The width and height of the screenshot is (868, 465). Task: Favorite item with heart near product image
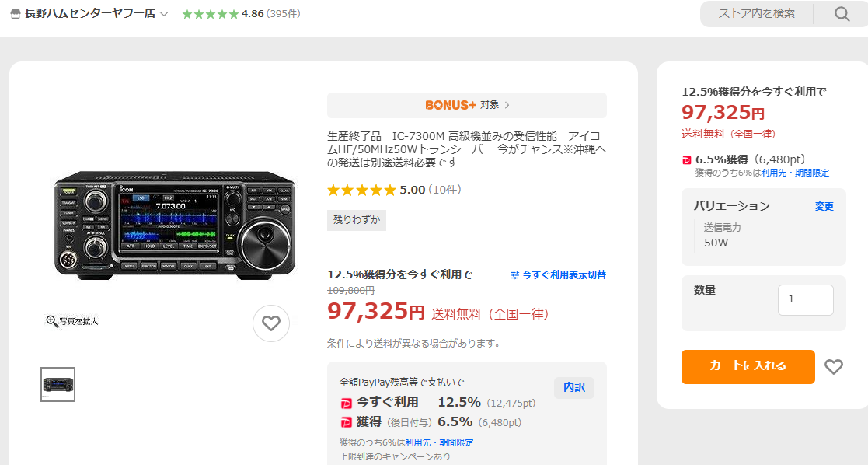270,323
